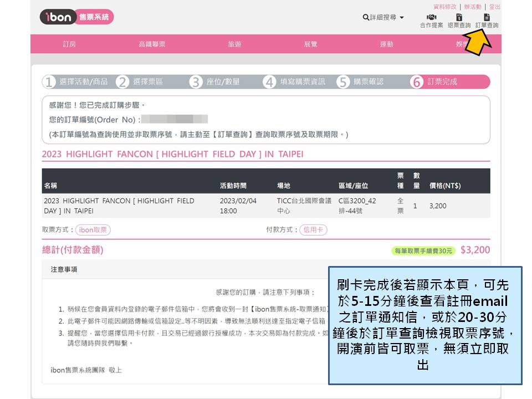532x399 pixels.
Task: Select step 1 選擇活動/商品
Action: (x=75, y=82)
